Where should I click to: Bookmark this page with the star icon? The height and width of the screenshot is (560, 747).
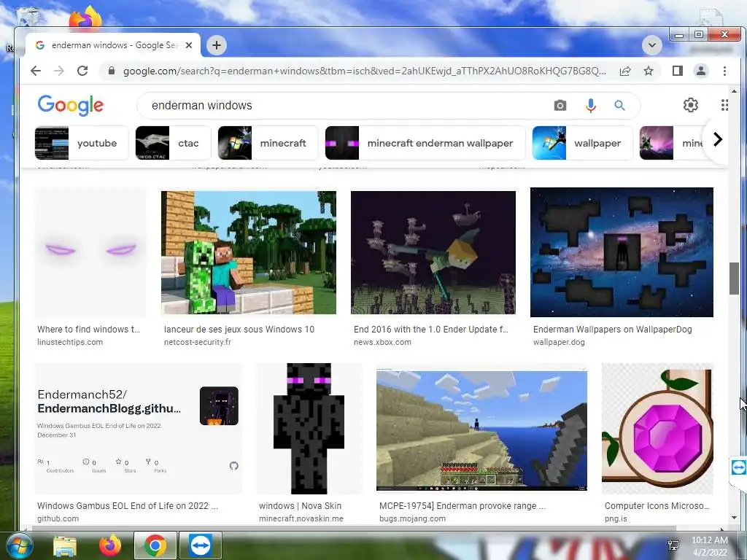[649, 71]
